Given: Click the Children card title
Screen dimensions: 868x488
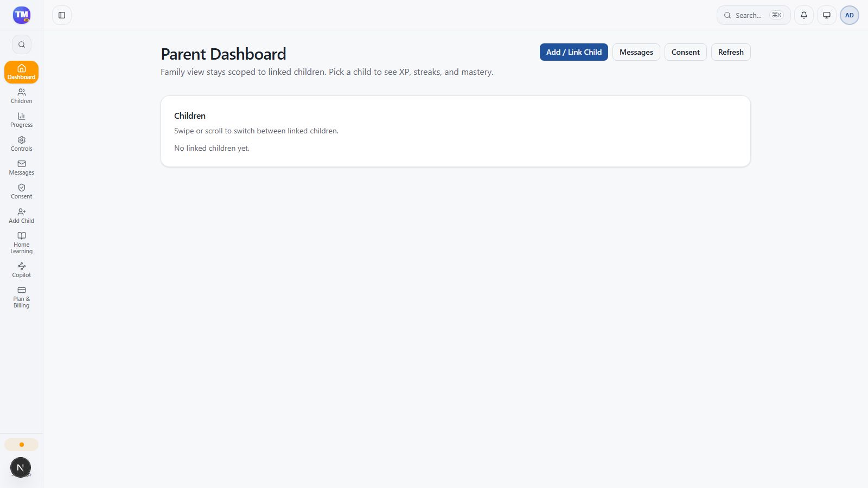Looking at the screenshot, I should [x=190, y=116].
